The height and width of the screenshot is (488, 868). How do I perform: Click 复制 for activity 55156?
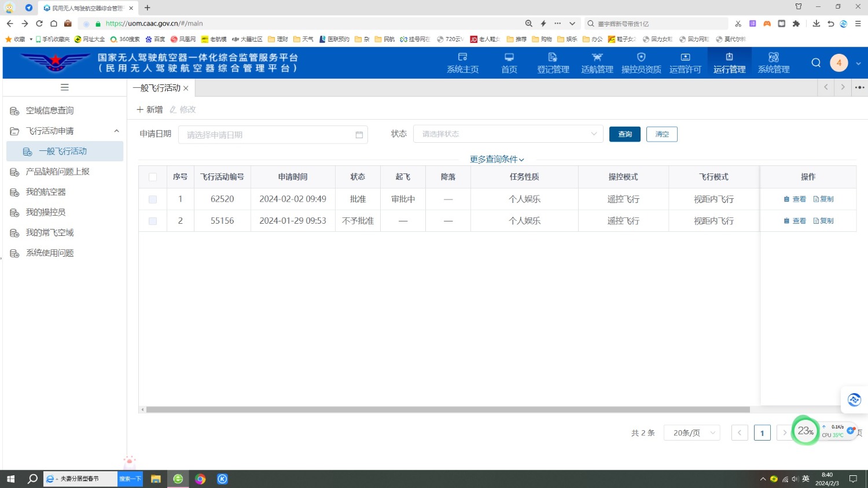pos(823,221)
